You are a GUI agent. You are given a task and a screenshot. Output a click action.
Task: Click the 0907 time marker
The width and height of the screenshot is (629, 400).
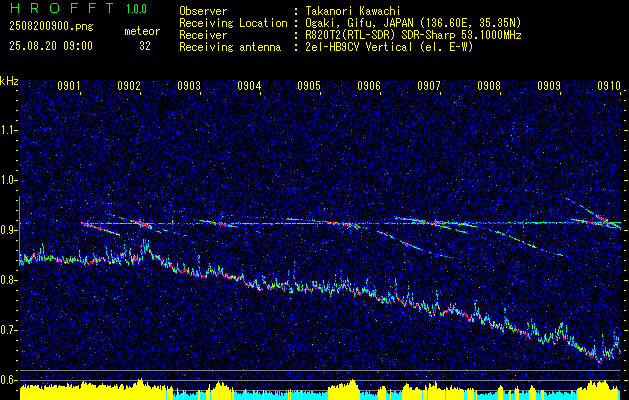point(429,85)
